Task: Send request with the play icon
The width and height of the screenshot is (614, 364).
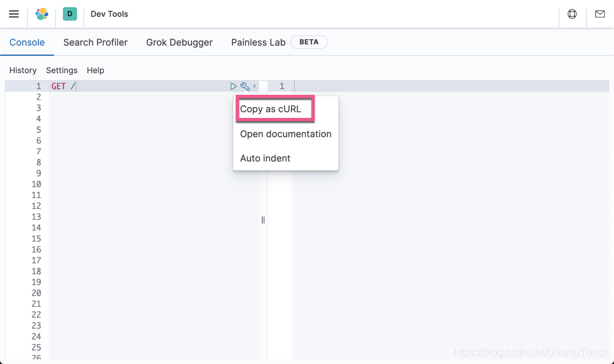Action: click(x=233, y=86)
